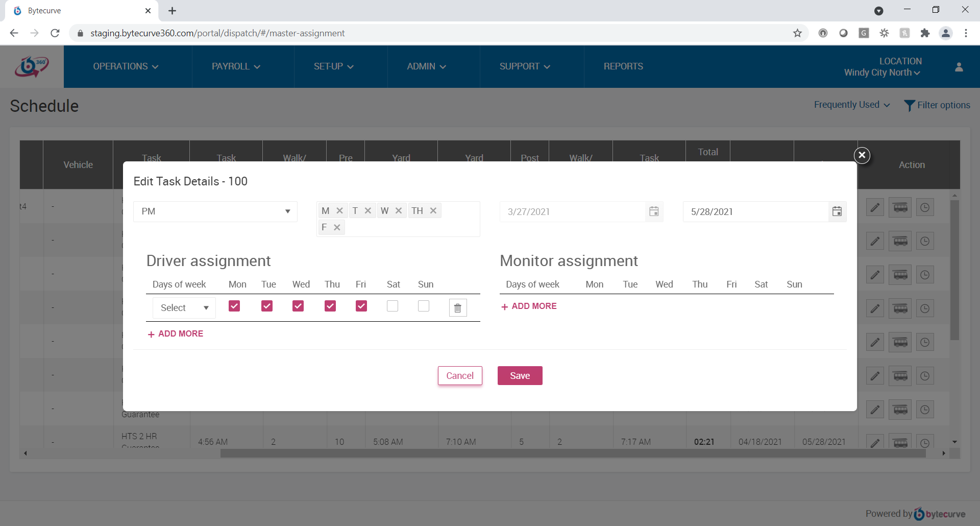Uncheck the driver Thu checkbox

click(330, 306)
